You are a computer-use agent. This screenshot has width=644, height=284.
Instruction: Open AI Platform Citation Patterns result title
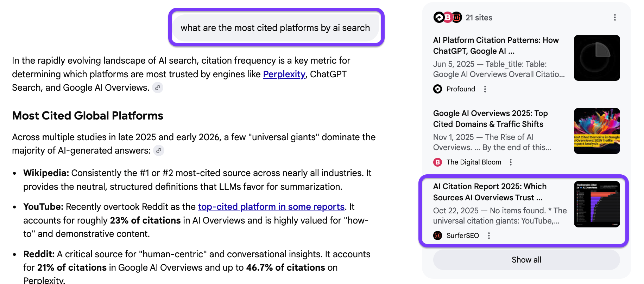[x=495, y=46]
